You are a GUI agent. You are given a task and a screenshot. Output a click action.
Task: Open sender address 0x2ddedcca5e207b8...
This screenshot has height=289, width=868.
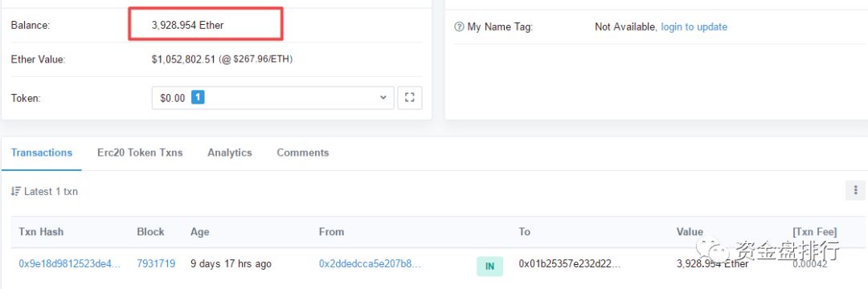click(x=370, y=263)
